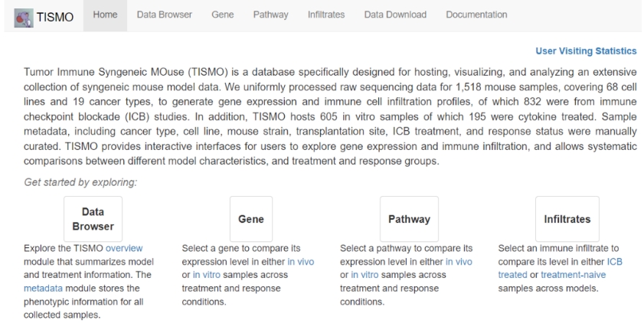Select the Infiltrates navigation tab
The image size is (644, 323).
[x=326, y=15]
